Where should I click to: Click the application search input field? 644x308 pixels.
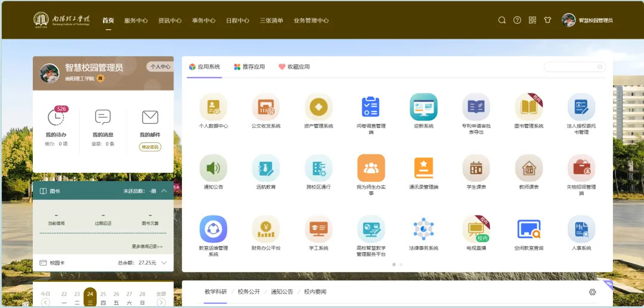pos(572,67)
